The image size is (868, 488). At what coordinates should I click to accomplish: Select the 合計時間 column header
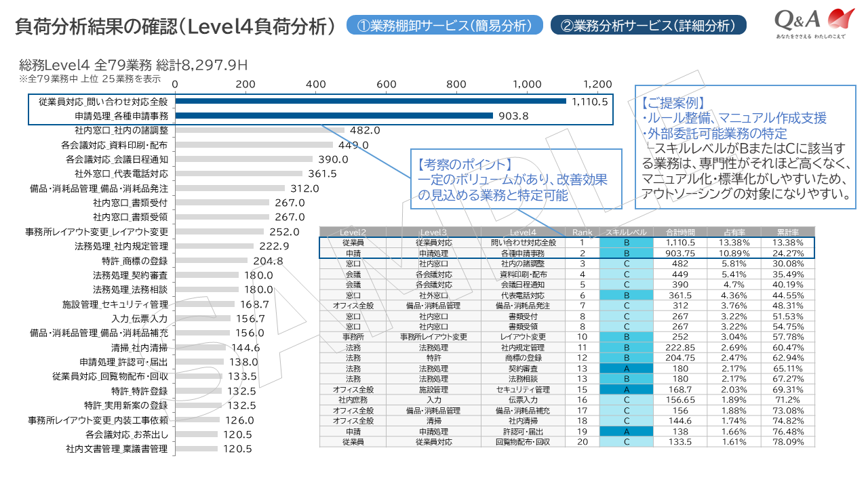(x=681, y=231)
